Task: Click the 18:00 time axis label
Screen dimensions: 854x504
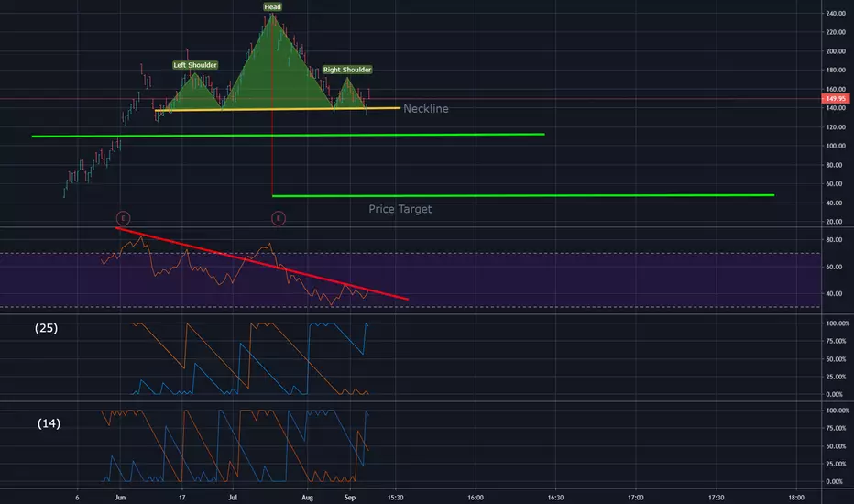Action: pos(796,498)
